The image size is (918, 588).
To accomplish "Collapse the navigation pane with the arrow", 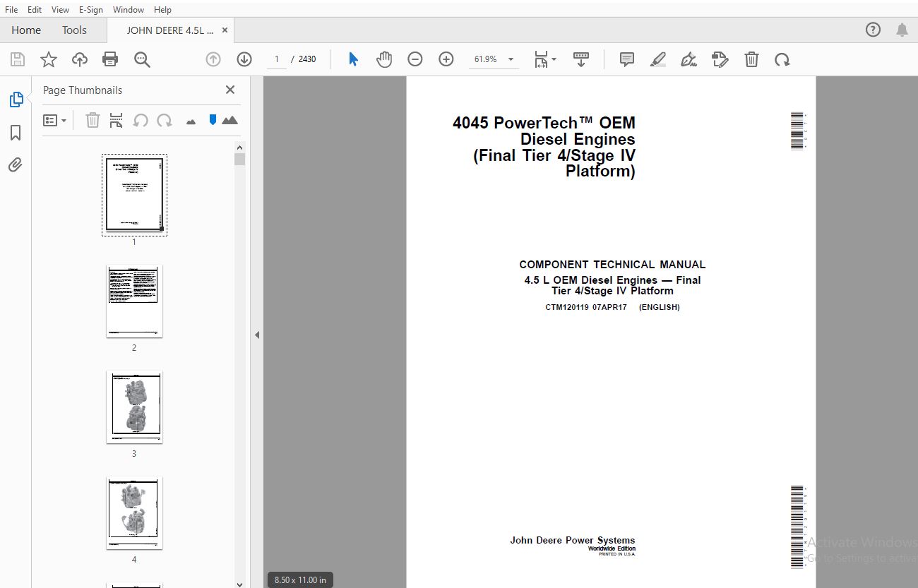I will (257, 335).
